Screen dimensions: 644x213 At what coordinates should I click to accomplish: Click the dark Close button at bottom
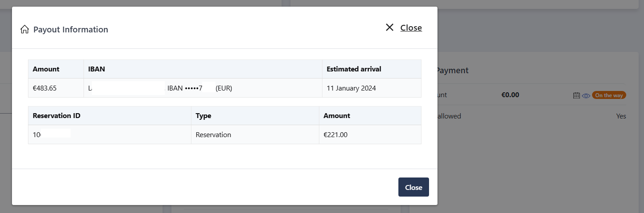click(x=413, y=187)
